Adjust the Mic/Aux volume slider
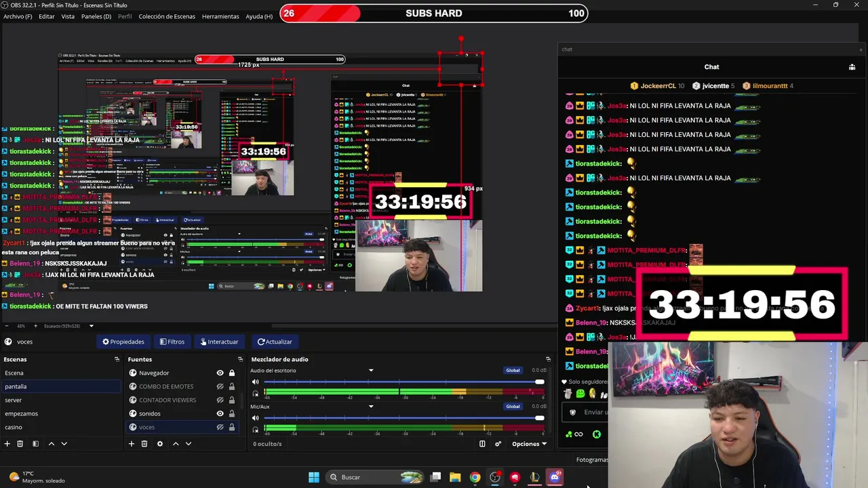This screenshot has height=488, width=868. point(403,418)
